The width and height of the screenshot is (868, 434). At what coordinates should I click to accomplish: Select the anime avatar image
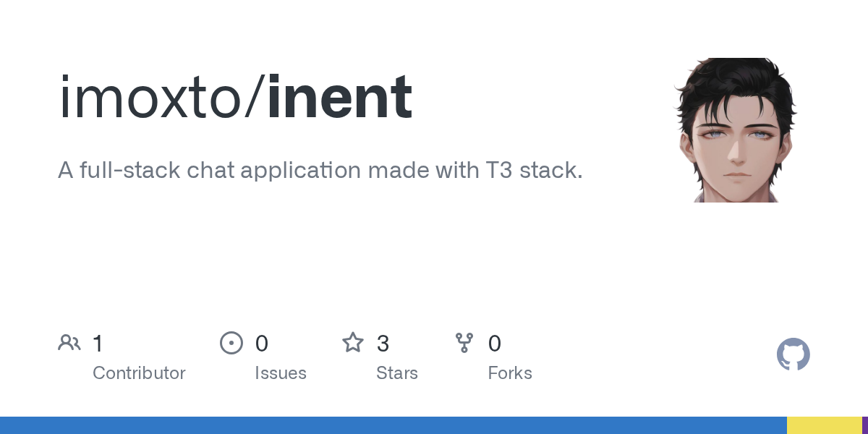tap(736, 130)
